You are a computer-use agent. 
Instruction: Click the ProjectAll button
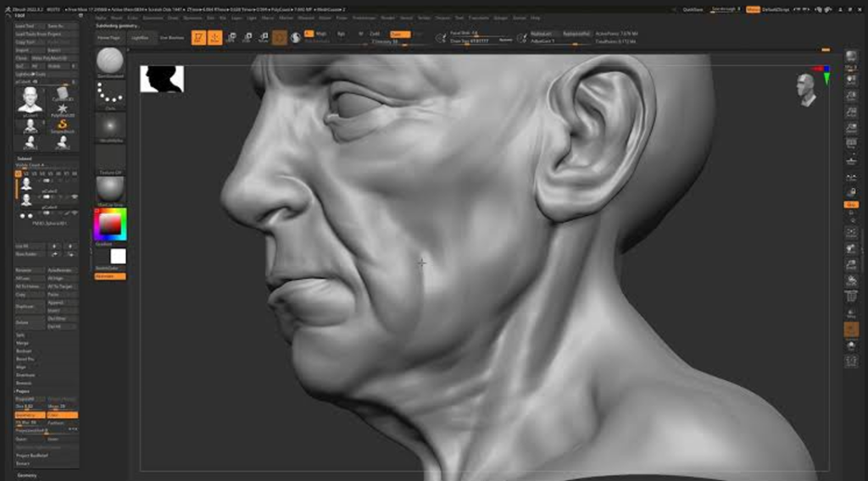[x=30, y=399]
